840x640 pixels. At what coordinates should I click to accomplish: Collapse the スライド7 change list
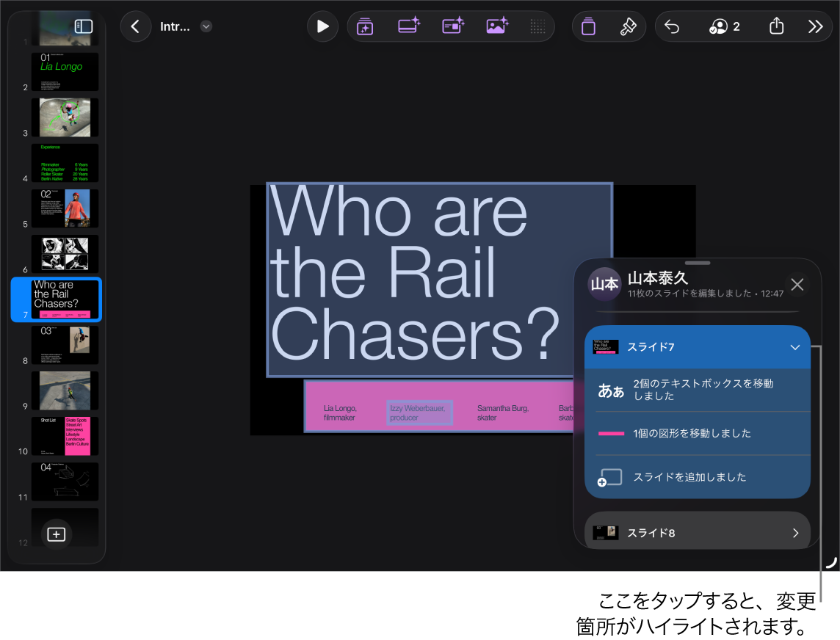click(795, 347)
